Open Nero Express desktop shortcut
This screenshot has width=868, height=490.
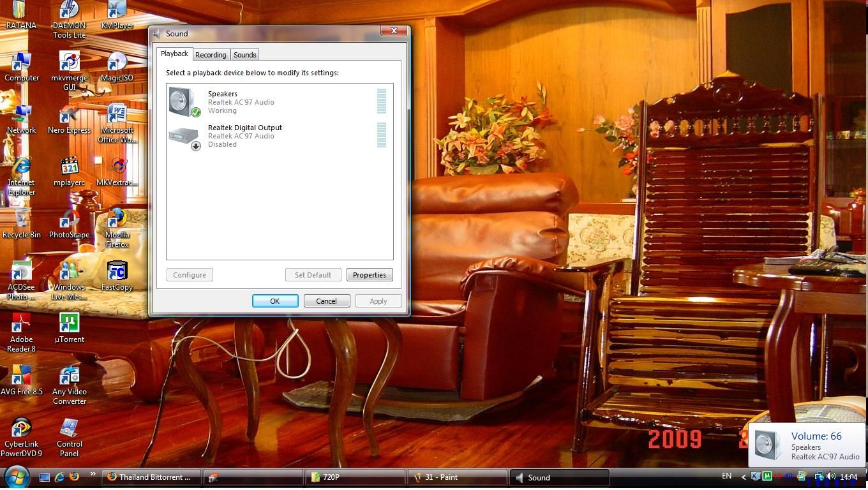70,119
